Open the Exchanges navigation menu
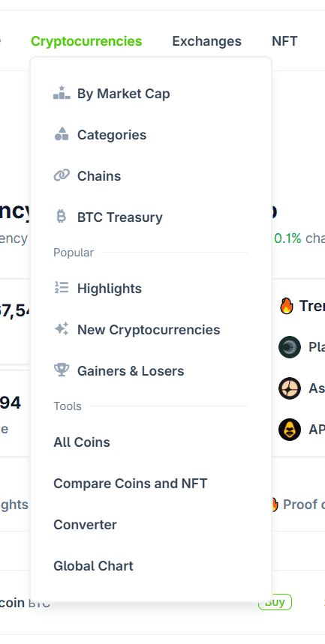Image resolution: width=325 pixels, height=644 pixels. [x=207, y=41]
